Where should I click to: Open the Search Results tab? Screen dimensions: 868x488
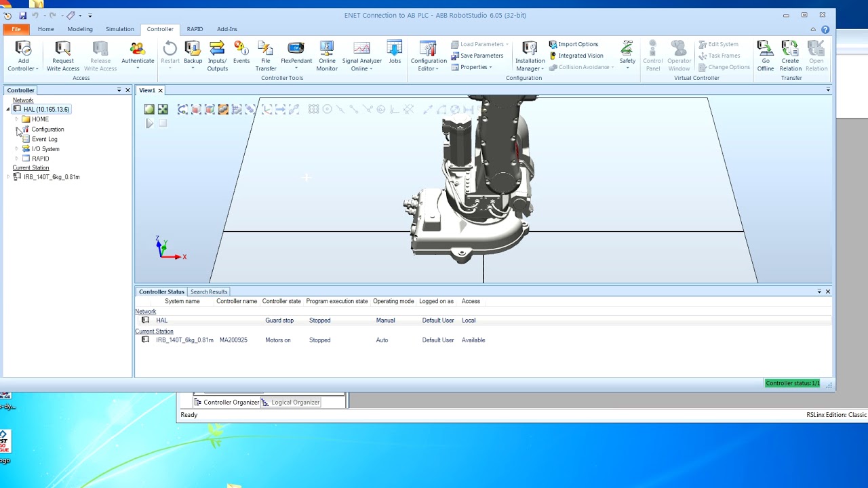coord(209,292)
